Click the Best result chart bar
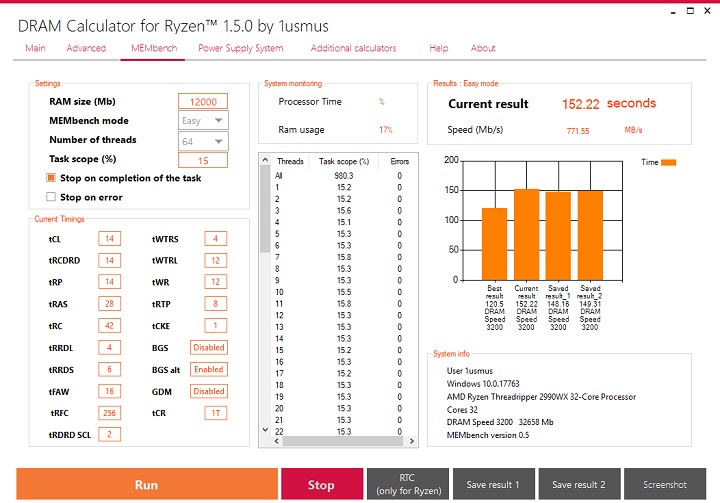The image size is (720, 503). [495, 244]
